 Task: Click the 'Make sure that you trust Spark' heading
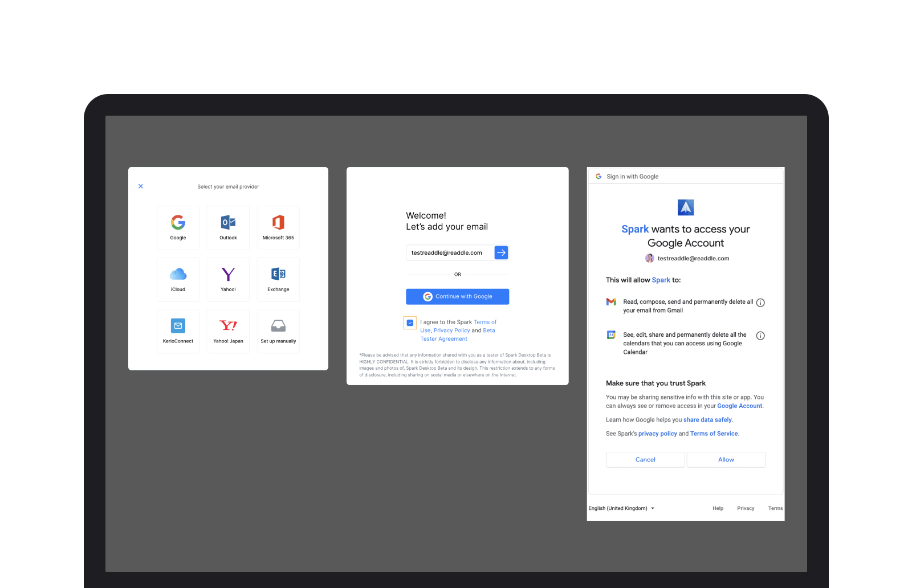[655, 383]
